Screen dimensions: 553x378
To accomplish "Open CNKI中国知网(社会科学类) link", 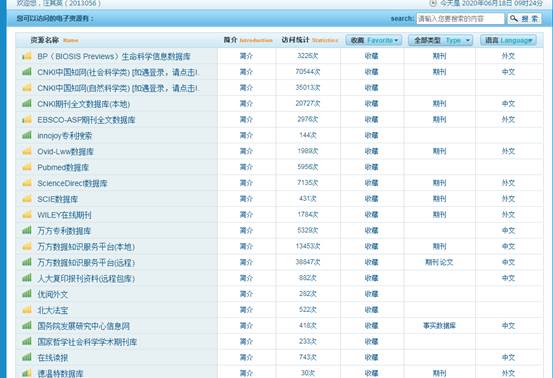I will coord(118,72).
